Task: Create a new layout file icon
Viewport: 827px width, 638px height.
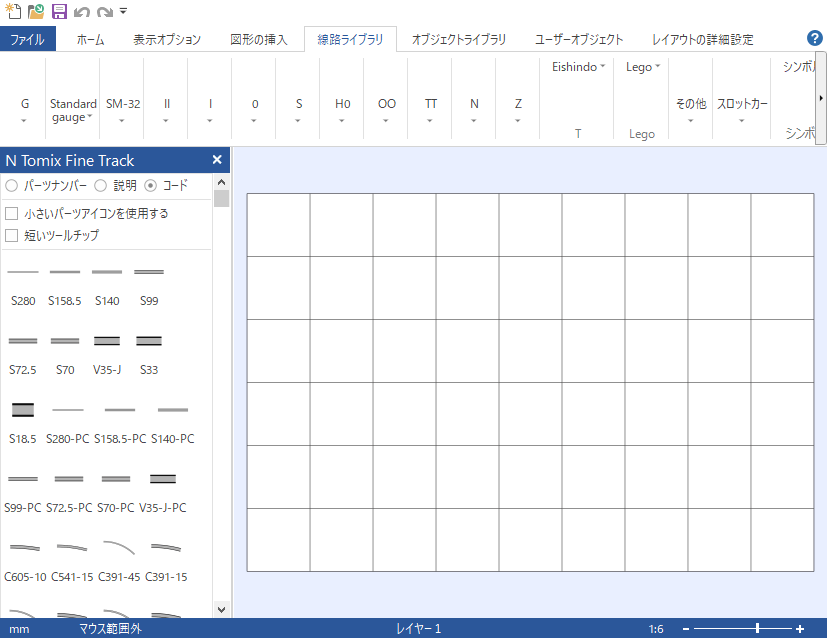Action: click(x=13, y=11)
